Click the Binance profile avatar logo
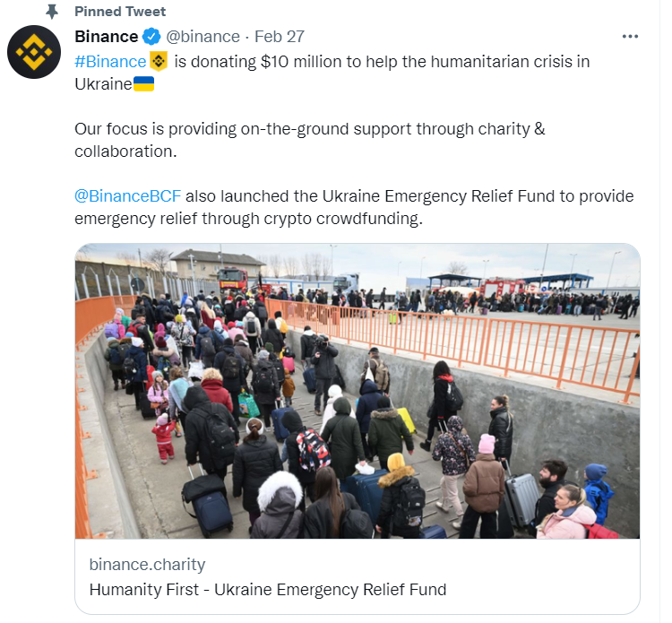Viewport: 672px width, 623px height. tap(34, 52)
